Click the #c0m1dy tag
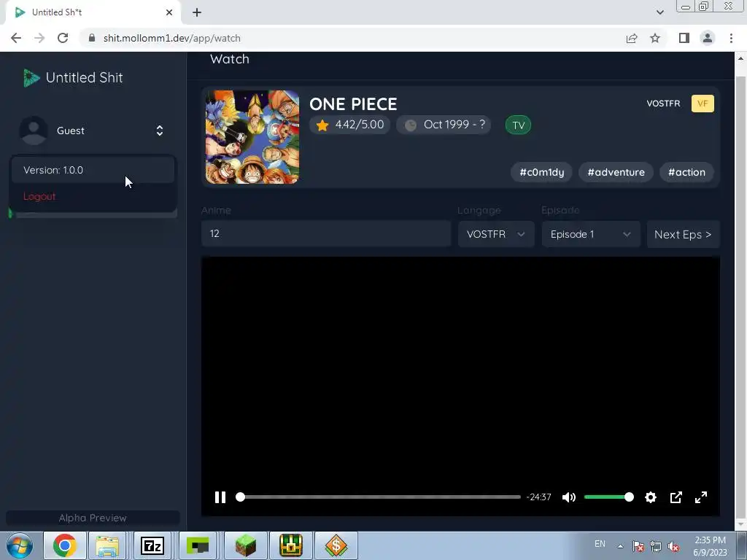This screenshot has height=560, width=747. 542,172
